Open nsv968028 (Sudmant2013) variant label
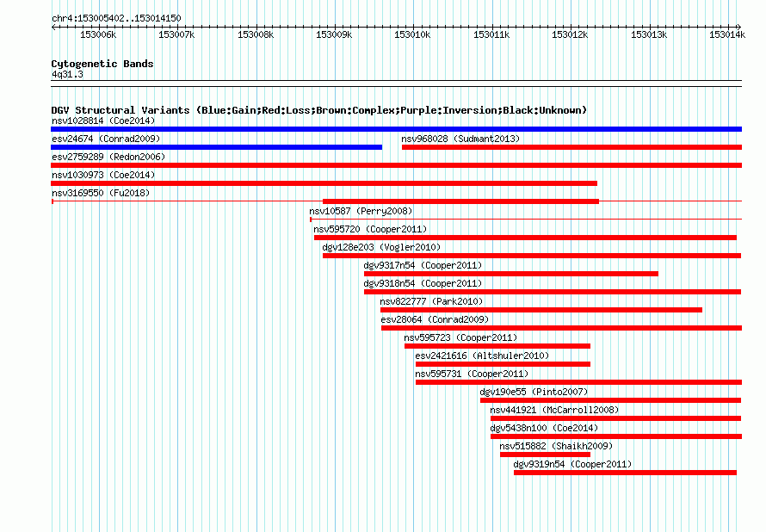Viewport: 766px width, 532px height. [460, 139]
